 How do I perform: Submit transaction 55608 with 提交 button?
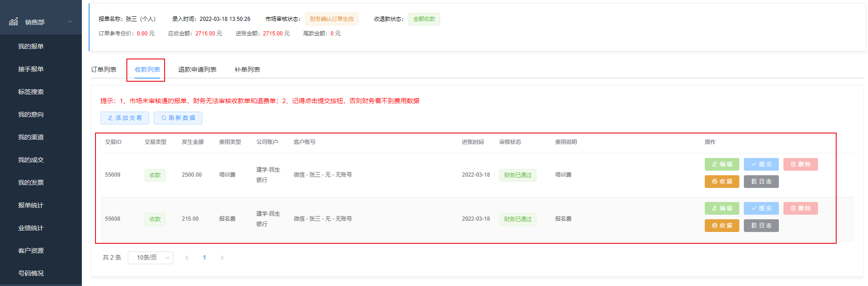tap(761, 208)
